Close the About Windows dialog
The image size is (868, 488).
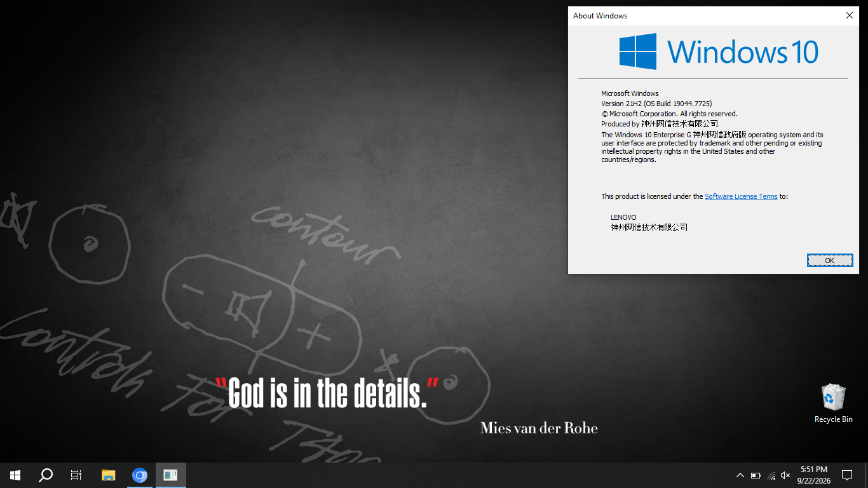(850, 16)
